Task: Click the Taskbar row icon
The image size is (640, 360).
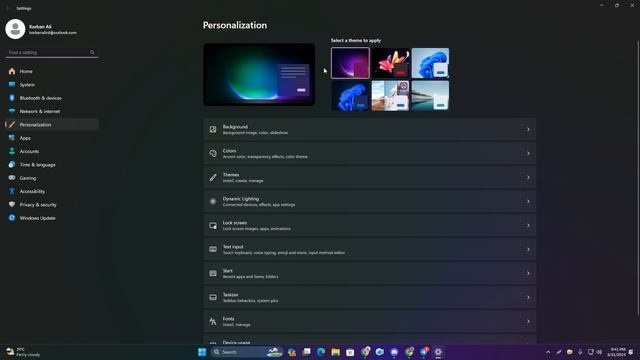Action: pyautogui.click(x=213, y=298)
